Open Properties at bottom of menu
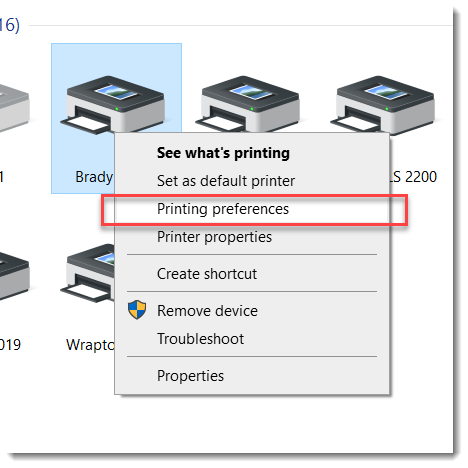468x468 pixels. pos(190,376)
